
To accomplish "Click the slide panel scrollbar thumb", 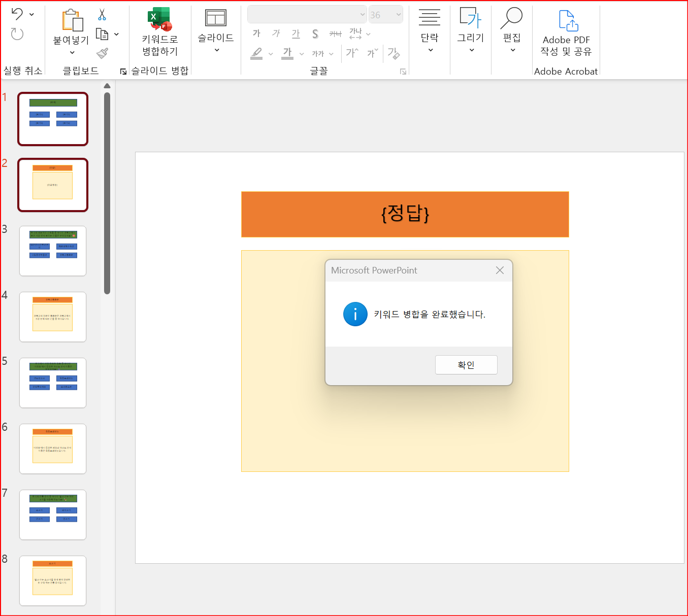I will coord(107,193).
